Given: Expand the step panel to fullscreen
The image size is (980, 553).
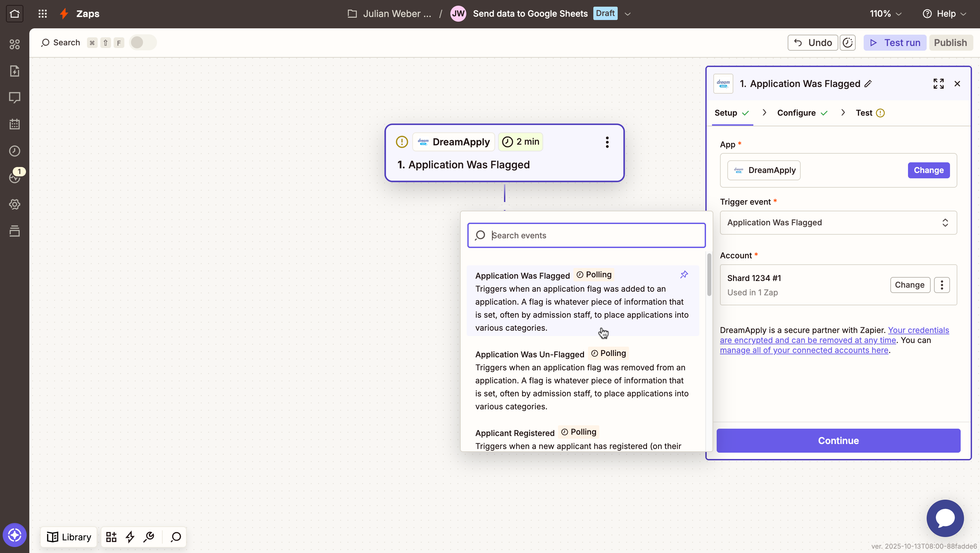Looking at the screenshot, I should [939, 84].
